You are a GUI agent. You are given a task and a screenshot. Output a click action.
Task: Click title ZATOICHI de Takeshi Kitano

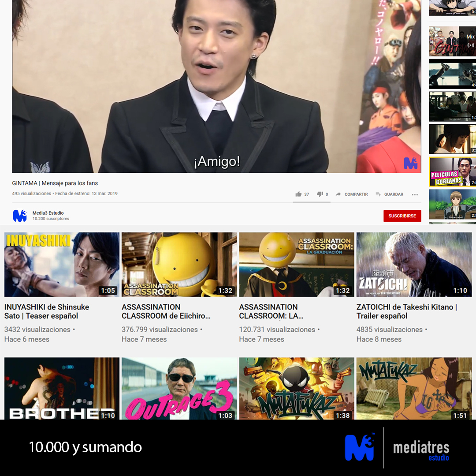(407, 312)
